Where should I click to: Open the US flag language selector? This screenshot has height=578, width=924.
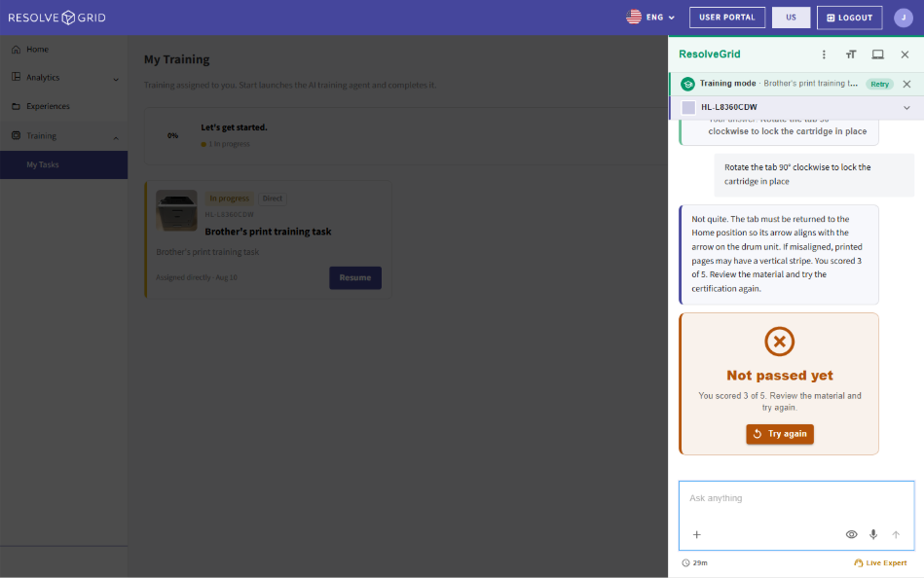pos(650,18)
